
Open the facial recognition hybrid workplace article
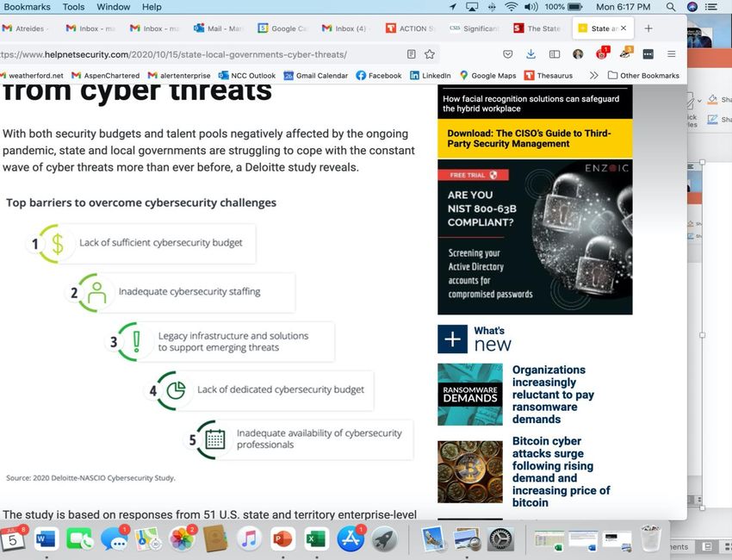[530, 103]
